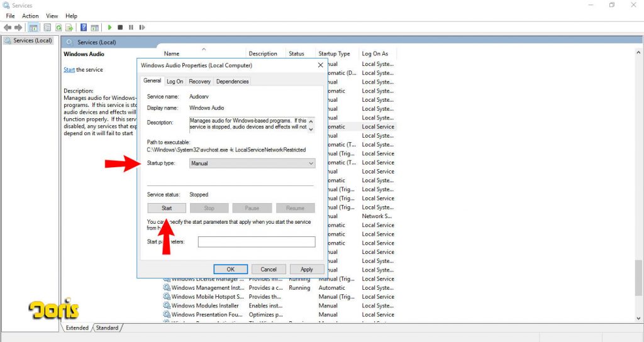644x342 pixels.
Task: Select the 'Windows Presentation Fou...' service row
Action: coord(279,314)
